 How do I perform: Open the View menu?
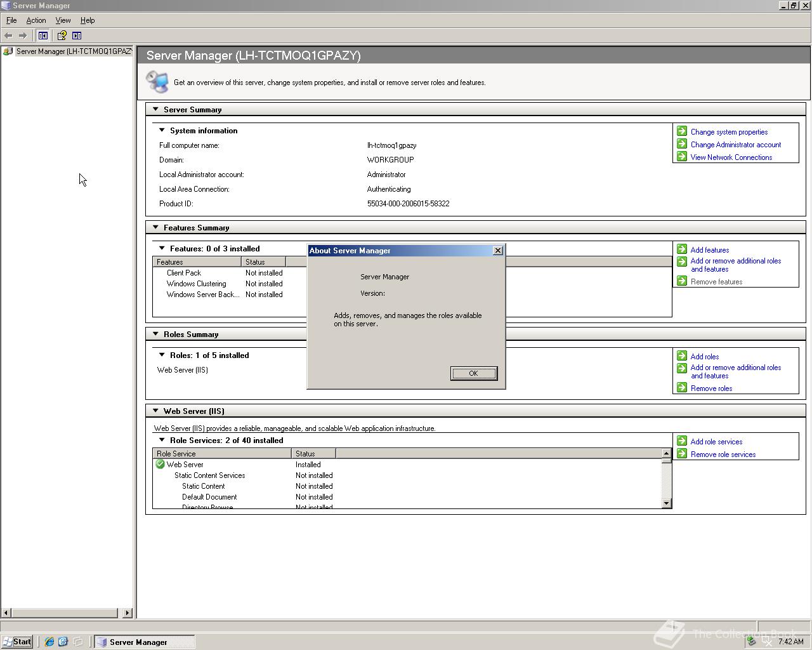(63, 20)
